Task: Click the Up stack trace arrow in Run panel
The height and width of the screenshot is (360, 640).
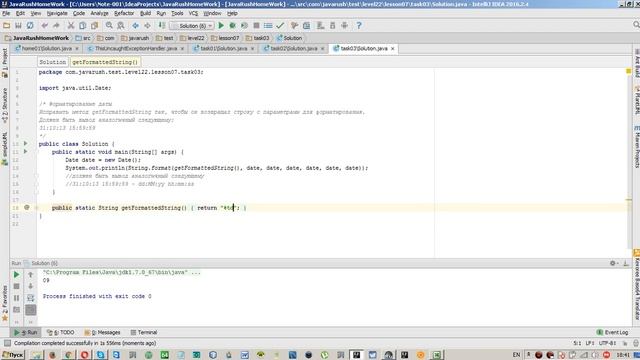Action: pyautogui.click(x=31, y=275)
